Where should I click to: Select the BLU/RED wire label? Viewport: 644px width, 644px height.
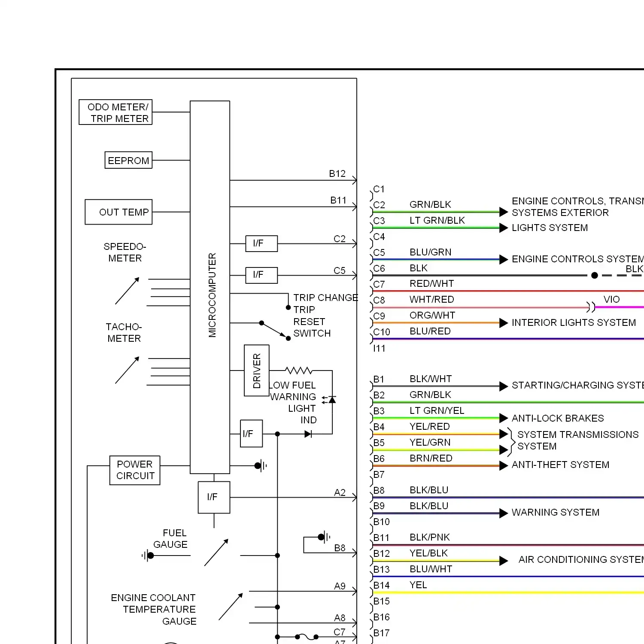tap(430, 331)
